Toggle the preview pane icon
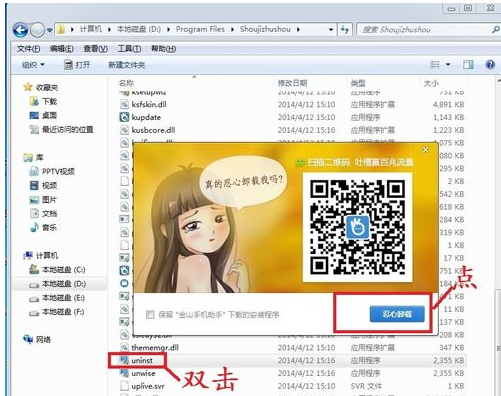501x396 pixels. (x=468, y=64)
